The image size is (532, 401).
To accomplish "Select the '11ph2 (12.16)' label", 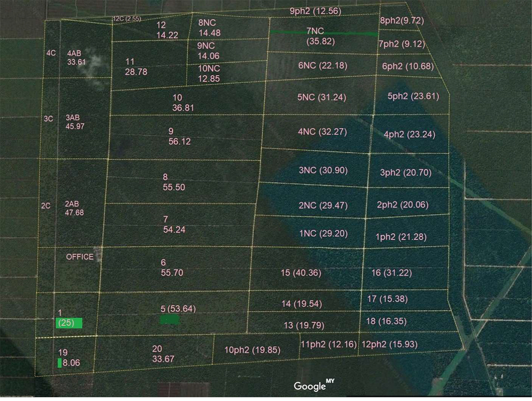I will 329,344.
